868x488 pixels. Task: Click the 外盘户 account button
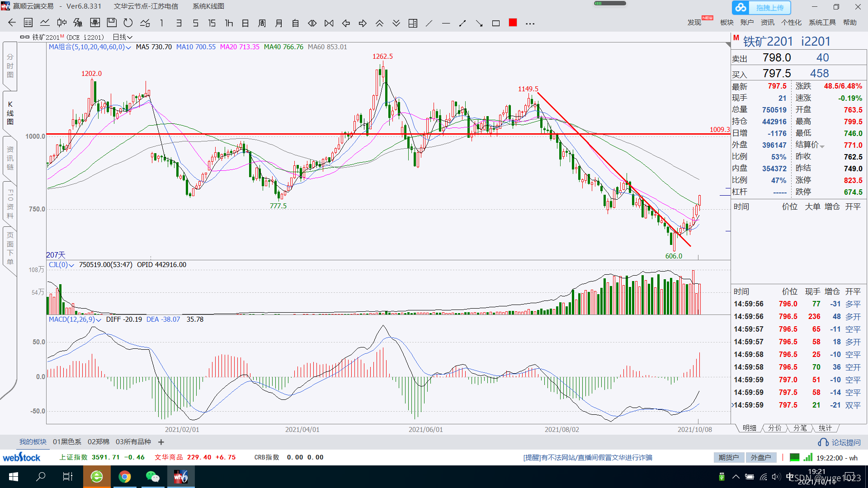click(761, 457)
